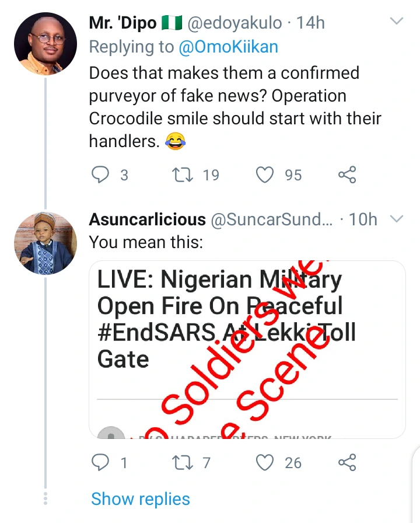The image size is (420, 523).
Task: Open Asuncarlicious's profile avatar
Action: tap(45, 243)
